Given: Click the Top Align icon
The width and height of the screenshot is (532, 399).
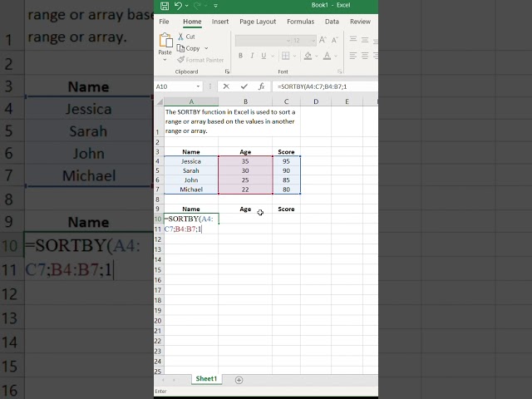Looking at the screenshot, I should (x=353, y=40).
